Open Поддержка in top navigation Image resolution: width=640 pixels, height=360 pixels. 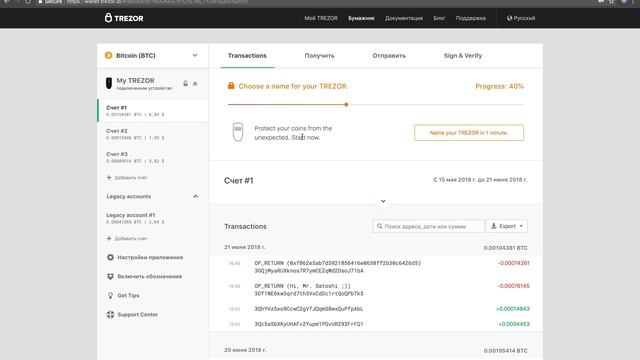click(x=471, y=18)
